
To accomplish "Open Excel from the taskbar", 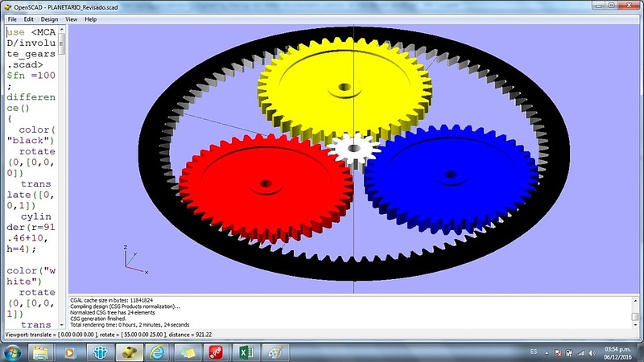I will click(x=246, y=353).
